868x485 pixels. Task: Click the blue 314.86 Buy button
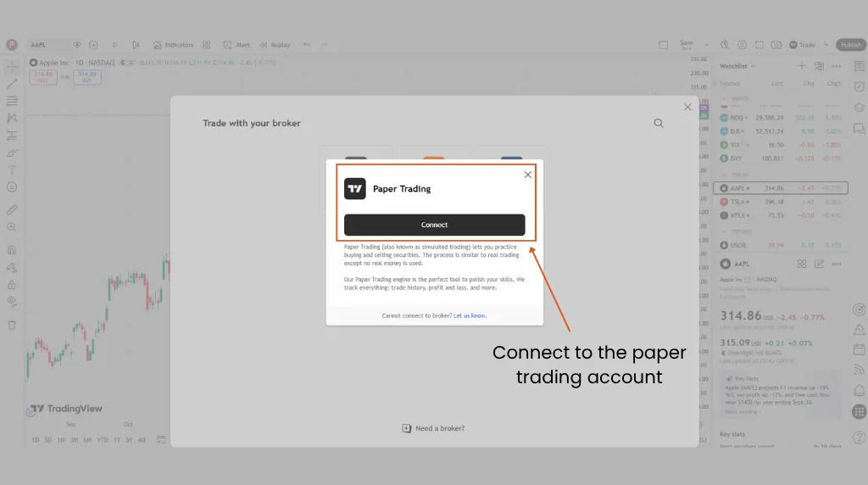pyautogui.click(x=87, y=77)
